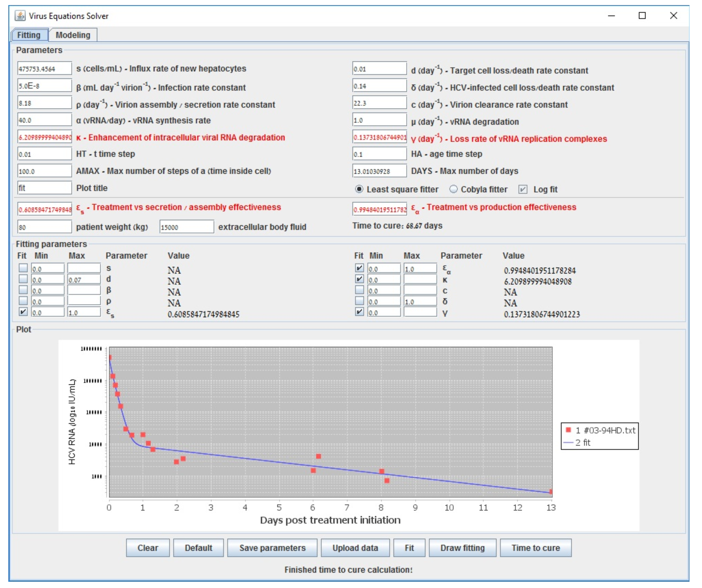Click the Draw fitting button
This screenshot has width=702, height=588.
(x=462, y=548)
